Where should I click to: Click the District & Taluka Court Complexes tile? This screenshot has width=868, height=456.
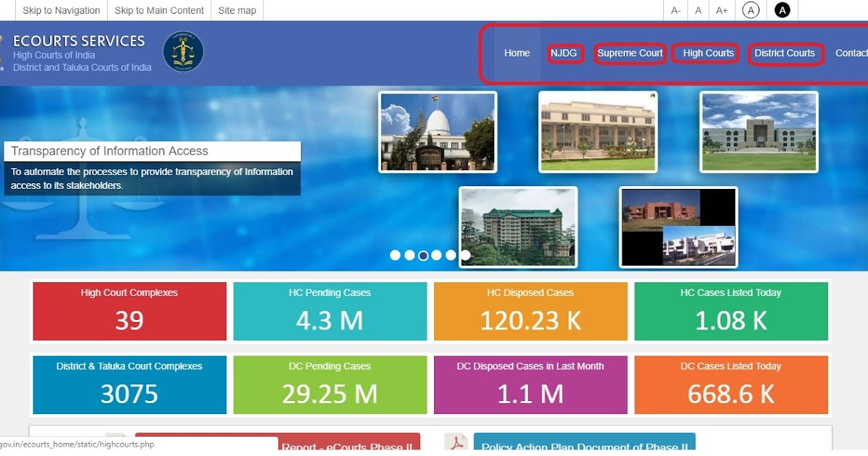pyautogui.click(x=129, y=385)
